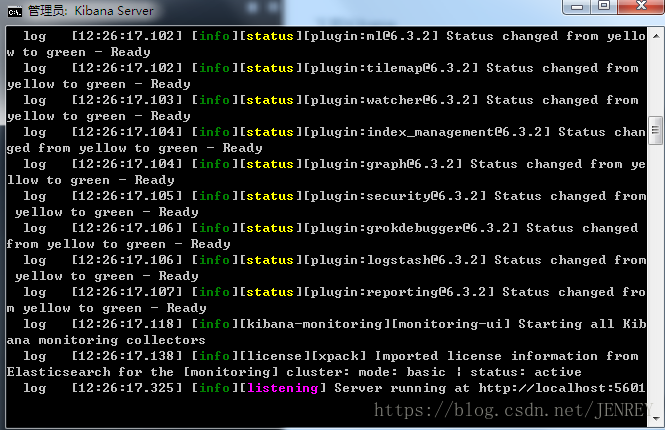Click 'Server running at' text

click(402, 388)
